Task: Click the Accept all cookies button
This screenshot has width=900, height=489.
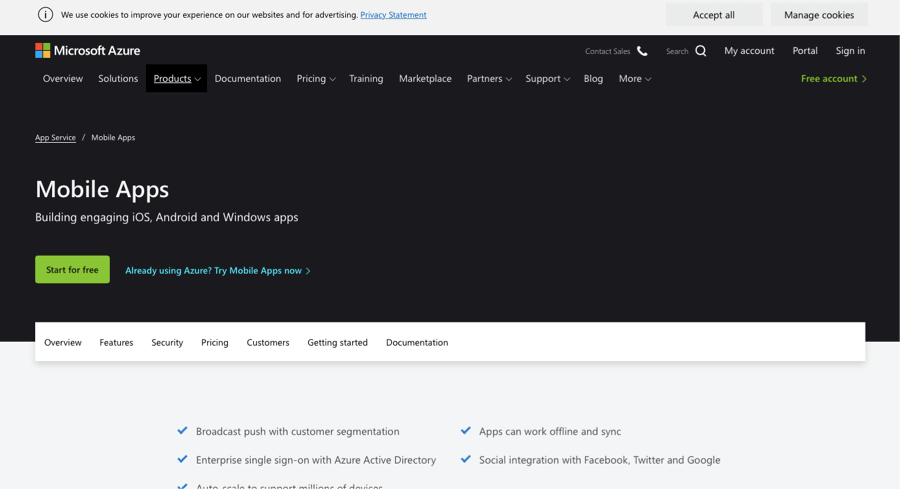Action: coord(714,15)
